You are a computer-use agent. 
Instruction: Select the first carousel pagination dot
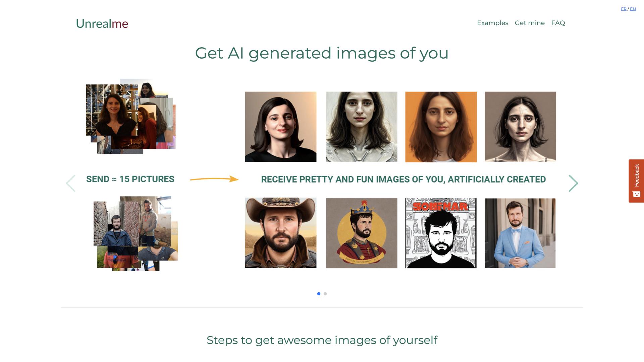319,294
